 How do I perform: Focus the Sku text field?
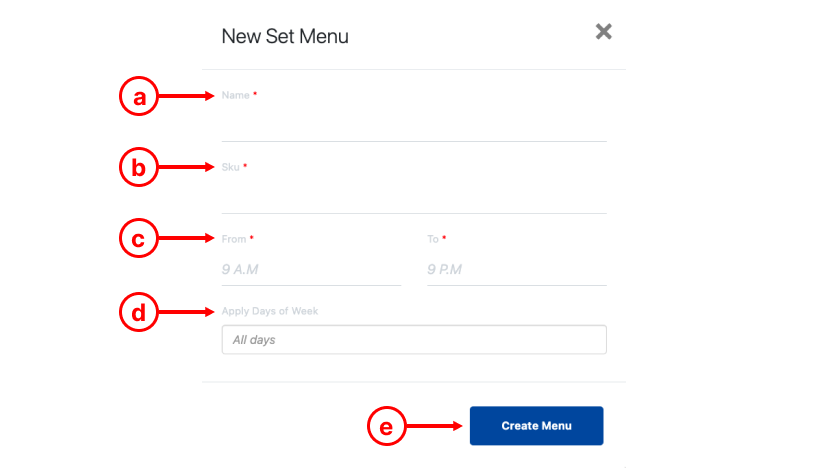click(413, 199)
